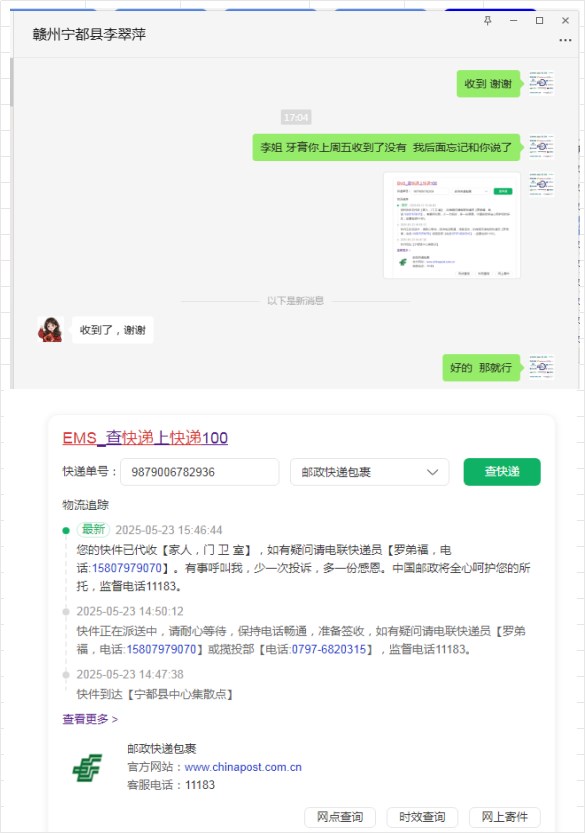Image resolution: width=585 pixels, height=833 pixels.
Task: Click the chat window's left scrollbar
Action: 12,82
